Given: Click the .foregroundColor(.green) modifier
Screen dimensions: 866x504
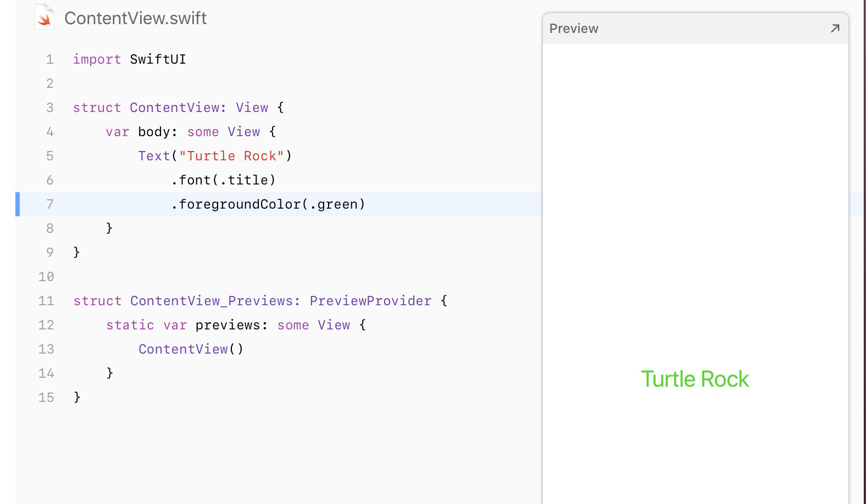Looking at the screenshot, I should [x=268, y=204].
